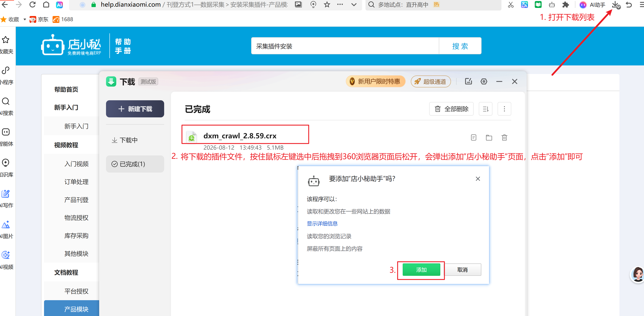Click the 搜索 button
The width and height of the screenshot is (644, 316).
(460, 46)
